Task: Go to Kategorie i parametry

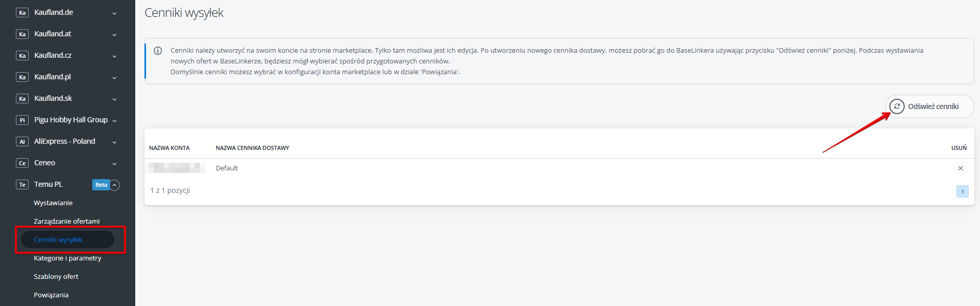Action: (68, 258)
